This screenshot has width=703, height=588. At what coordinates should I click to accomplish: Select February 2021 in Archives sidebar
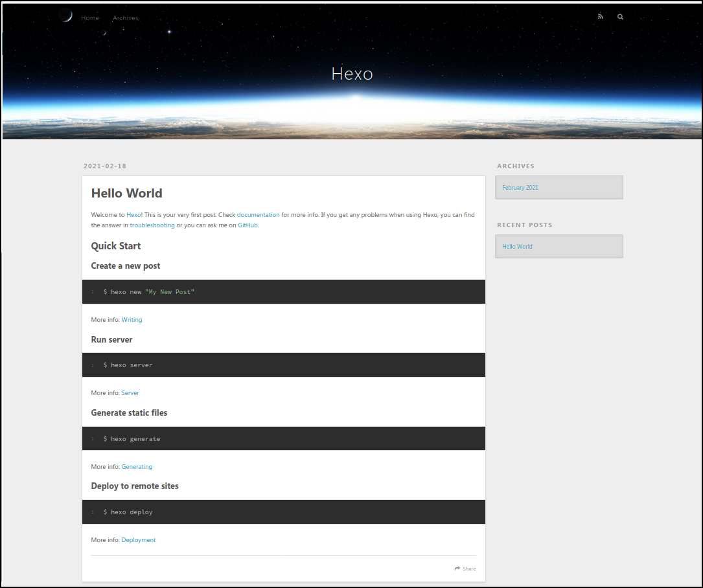tap(520, 188)
